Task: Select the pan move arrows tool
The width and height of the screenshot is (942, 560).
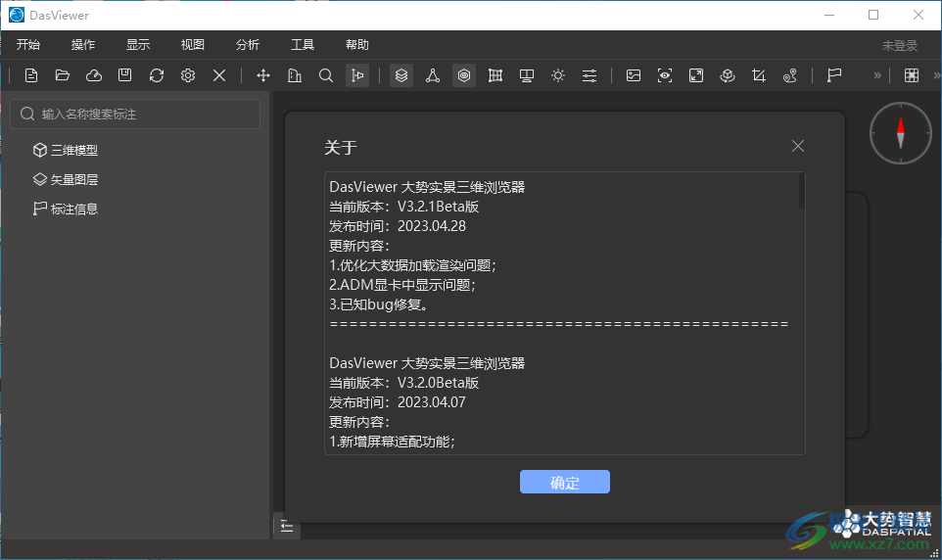Action: pyautogui.click(x=263, y=75)
